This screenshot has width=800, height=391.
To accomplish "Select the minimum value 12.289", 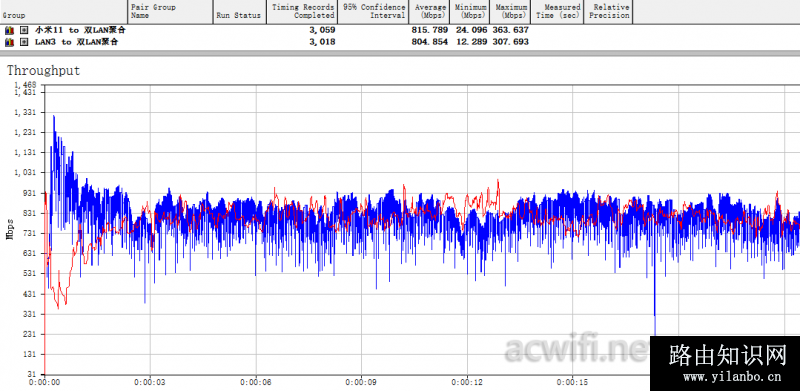I will click(471, 42).
